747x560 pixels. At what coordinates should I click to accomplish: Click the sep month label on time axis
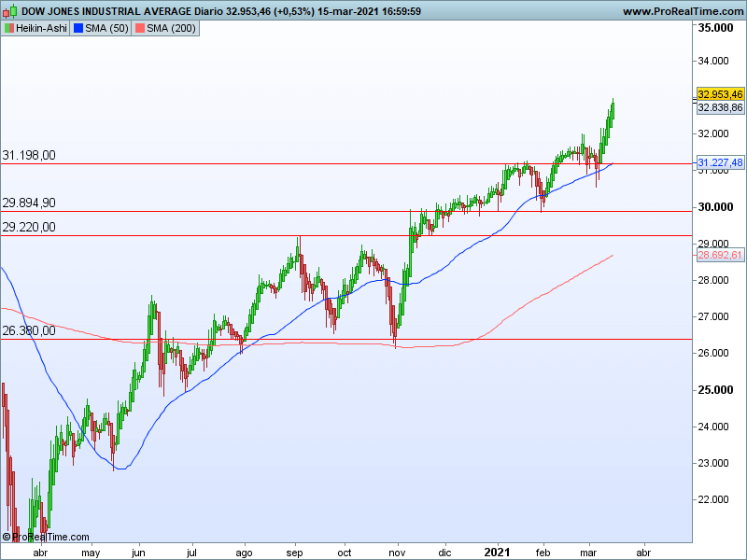[294, 553]
